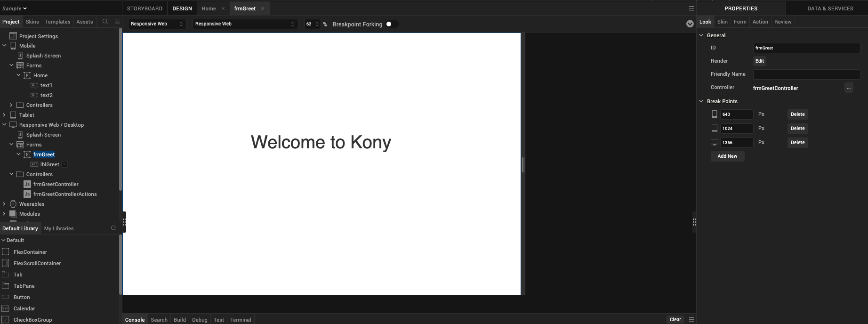Click the Friendly Name input field
The height and width of the screenshot is (324, 868).
coord(807,74)
